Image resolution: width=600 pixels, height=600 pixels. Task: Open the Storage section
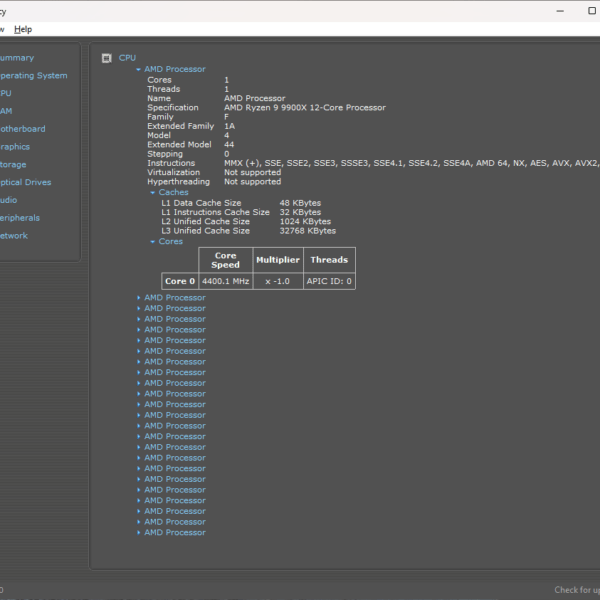pos(13,165)
